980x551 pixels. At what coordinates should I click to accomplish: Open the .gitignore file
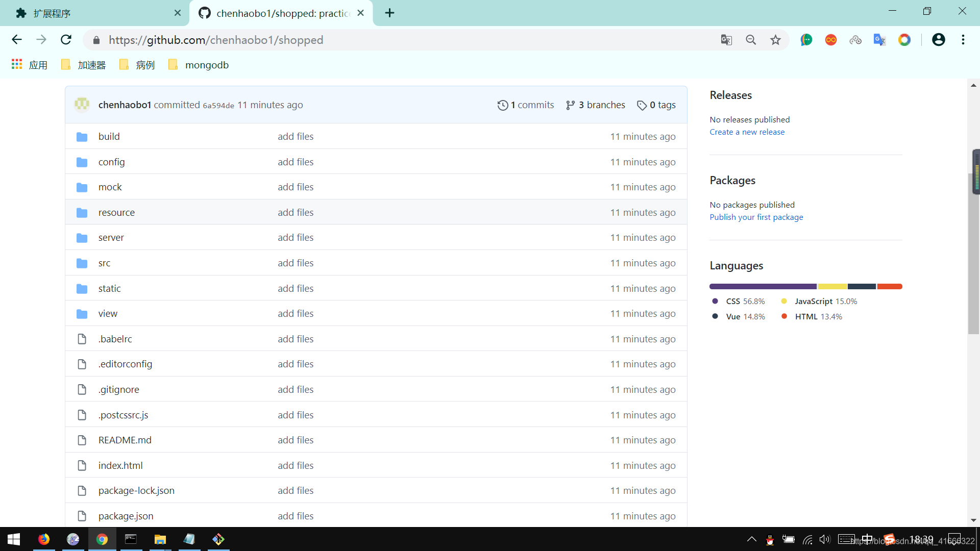119,389
